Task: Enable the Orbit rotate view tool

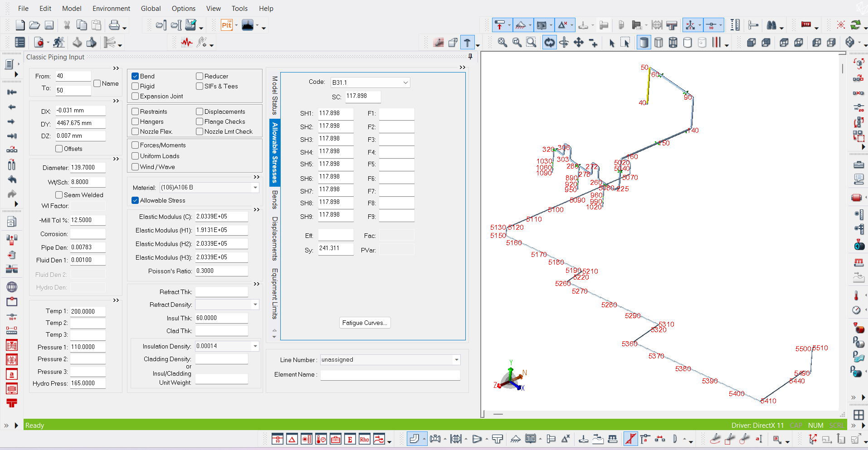Action: tap(550, 42)
